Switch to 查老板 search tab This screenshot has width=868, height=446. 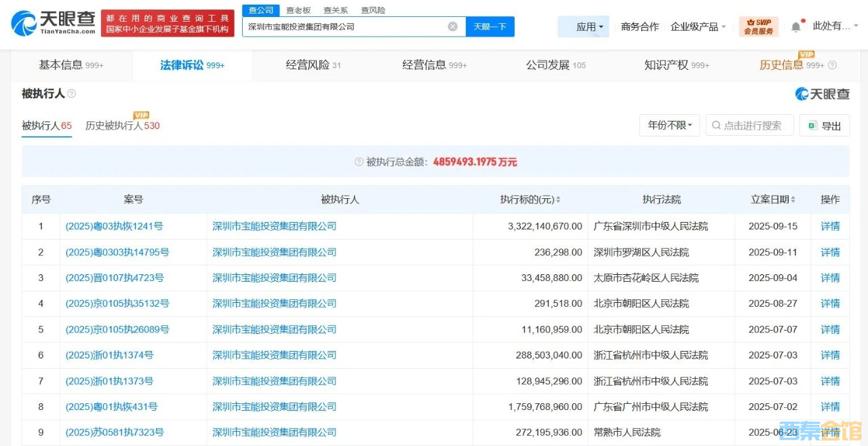[298, 10]
